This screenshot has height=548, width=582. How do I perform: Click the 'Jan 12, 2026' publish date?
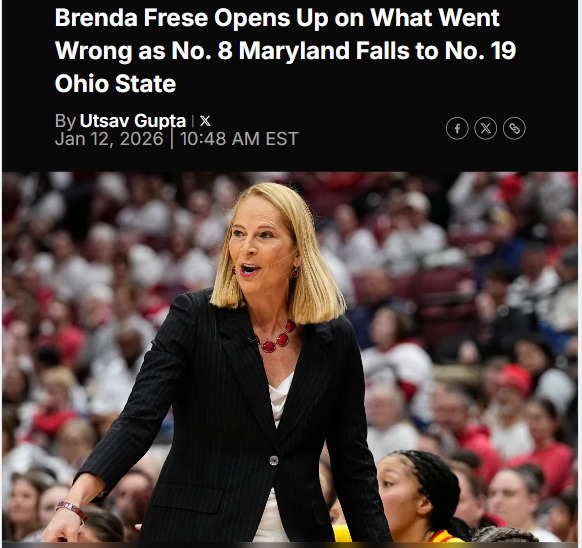[x=109, y=139]
